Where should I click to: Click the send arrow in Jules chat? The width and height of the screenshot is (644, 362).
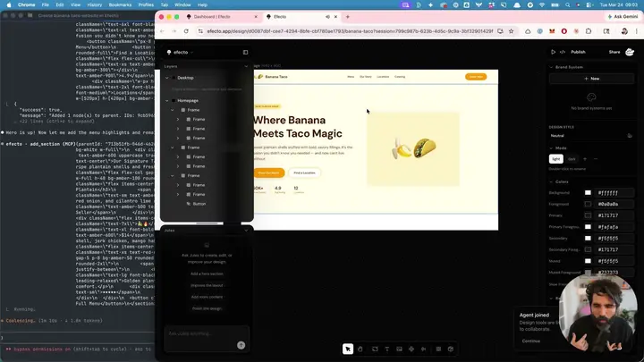coord(241,345)
